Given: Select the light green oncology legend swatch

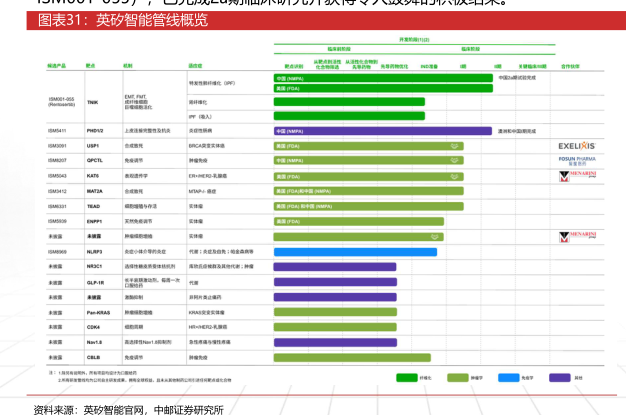Looking at the screenshot, I should point(458,378).
